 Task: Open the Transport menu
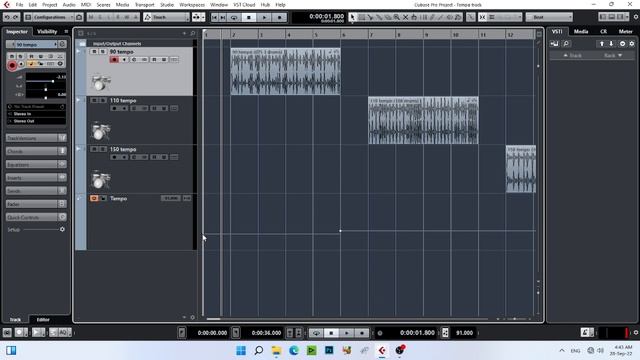(x=144, y=5)
